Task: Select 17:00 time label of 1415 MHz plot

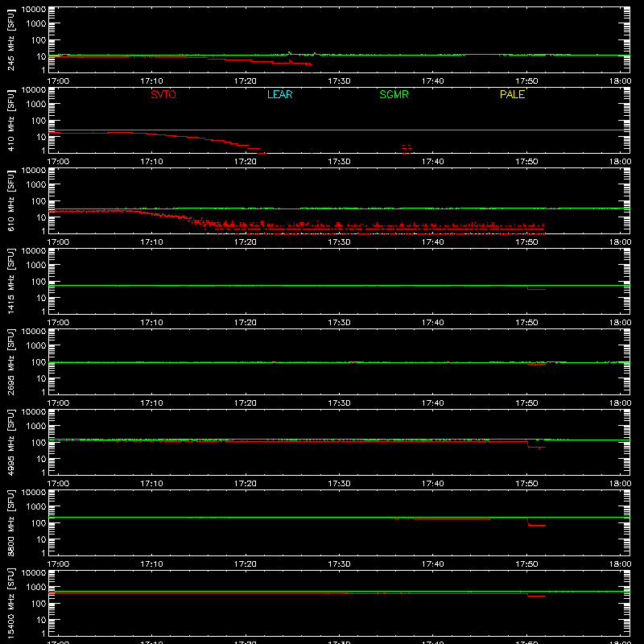Action: (58, 323)
